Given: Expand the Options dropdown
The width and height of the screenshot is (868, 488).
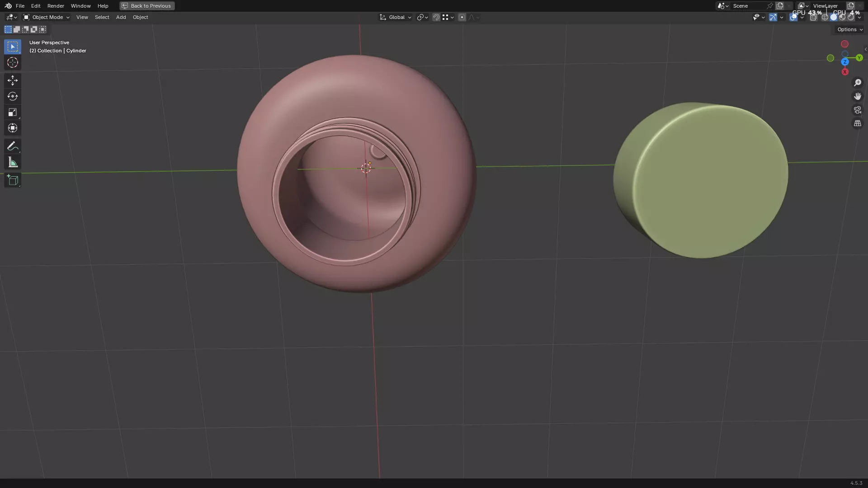Looking at the screenshot, I should 849,29.
